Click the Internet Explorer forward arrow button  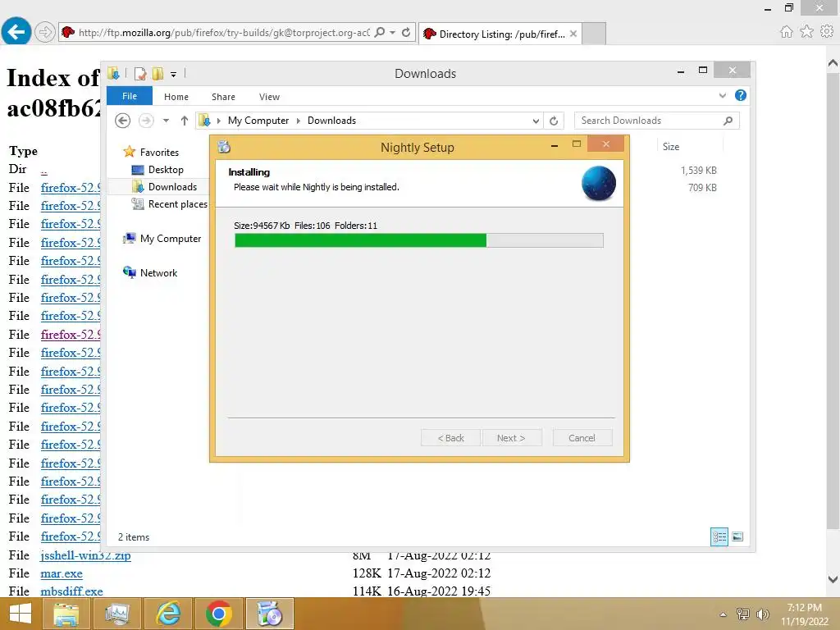(44, 32)
